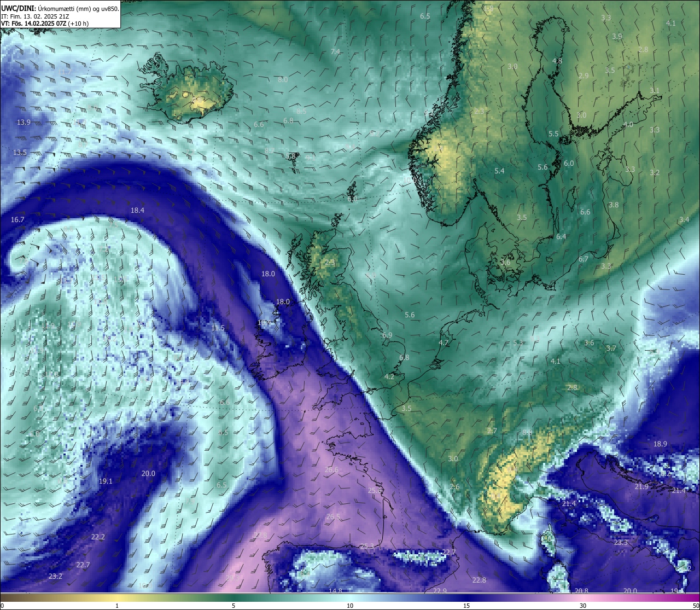Click the '5' tick label on the color scale
Screen dimensions: 700x610
click(x=234, y=606)
